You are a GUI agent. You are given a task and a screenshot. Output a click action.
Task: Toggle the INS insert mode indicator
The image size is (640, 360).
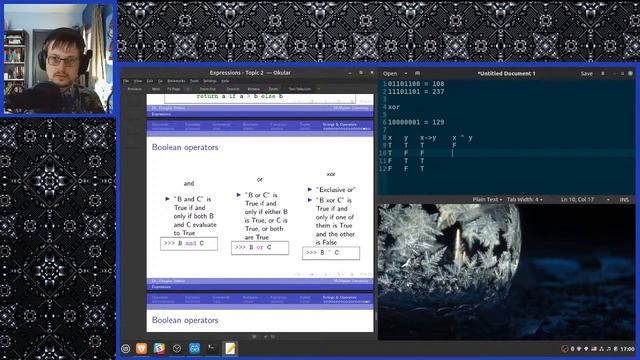click(624, 200)
